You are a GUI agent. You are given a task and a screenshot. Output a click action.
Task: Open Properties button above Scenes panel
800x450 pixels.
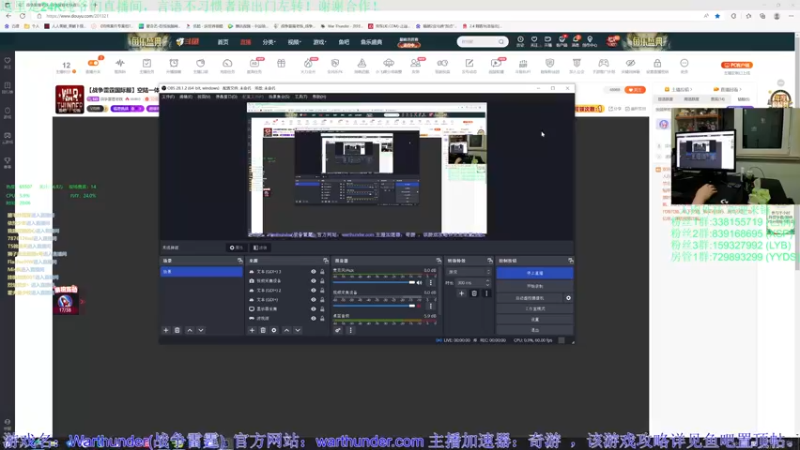coord(236,247)
